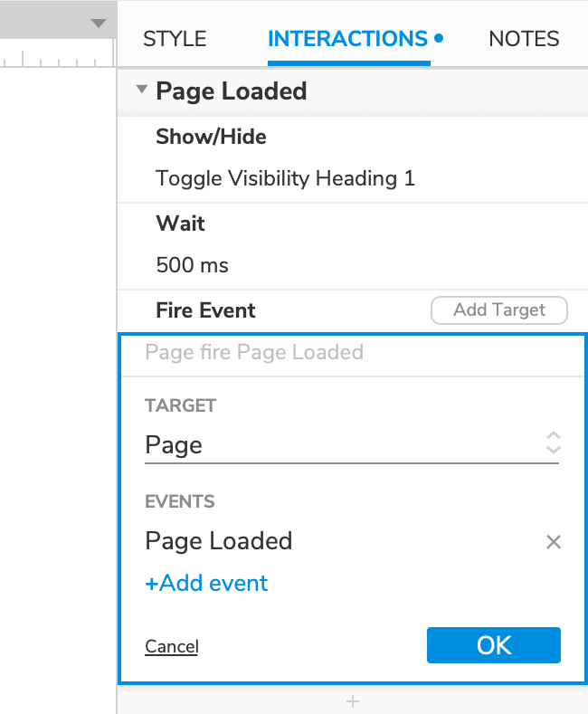Image resolution: width=588 pixels, height=714 pixels.
Task: Click the +Add event link
Action: pos(206,584)
